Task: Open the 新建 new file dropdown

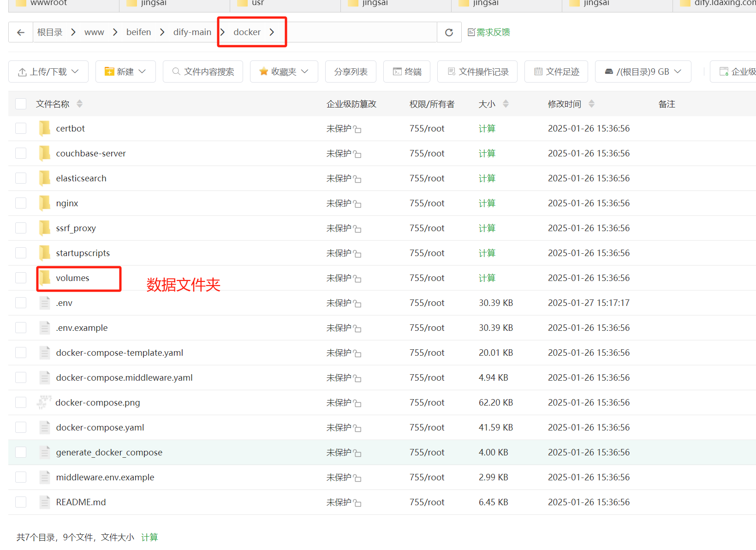Action: tap(125, 72)
